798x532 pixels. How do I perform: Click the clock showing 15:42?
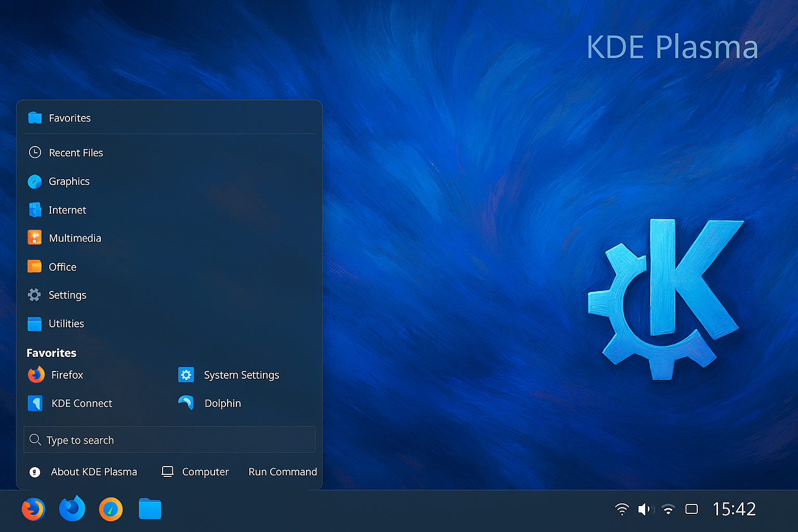click(734, 509)
